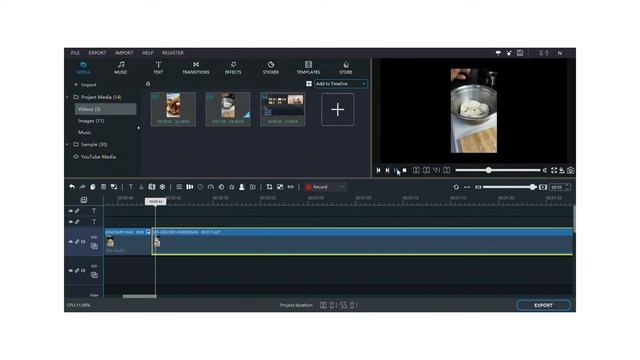Click the zoom out icon left of timeline zoom slider
This screenshot has width=640, height=360.
click(478, 187)
